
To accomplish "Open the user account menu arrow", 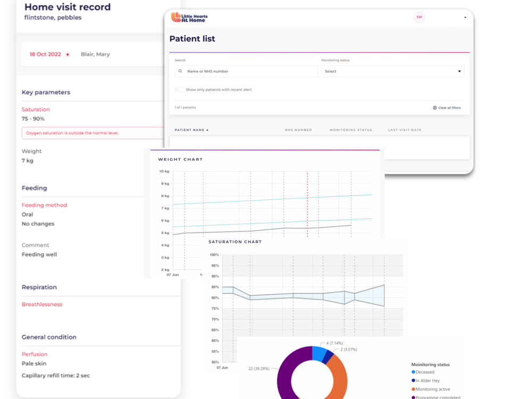I will click(x=465, y=18).
